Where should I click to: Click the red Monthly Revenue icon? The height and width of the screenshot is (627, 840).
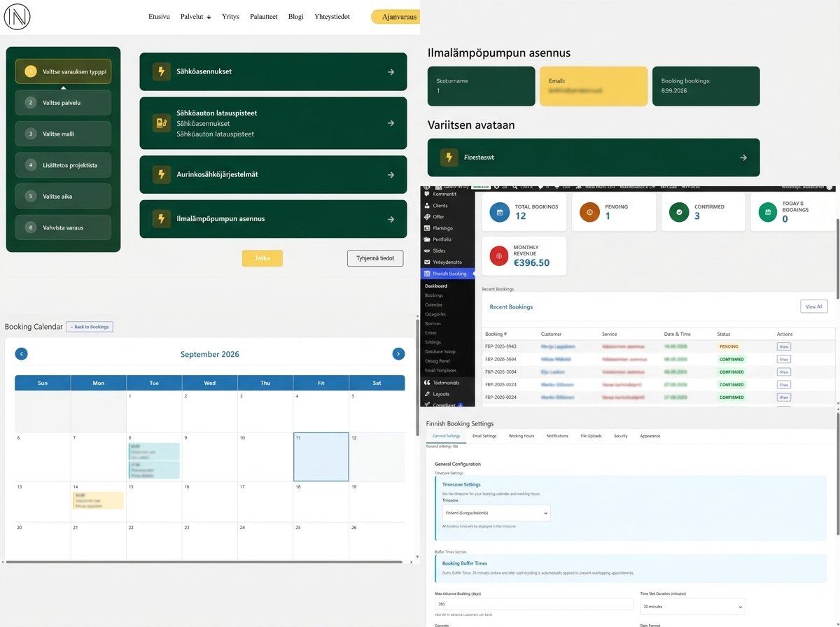[x=500, y=257]
